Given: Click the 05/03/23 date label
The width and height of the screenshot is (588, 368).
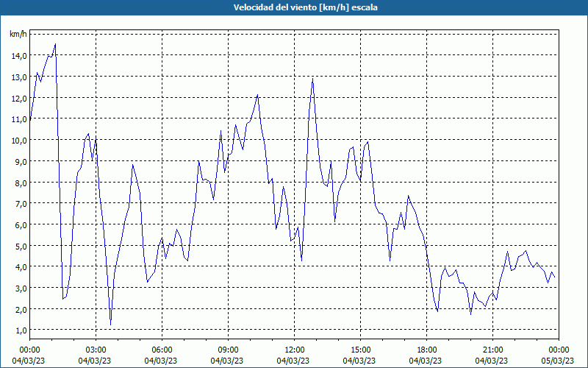Looking at the screenshot, I should coord(558,361).
